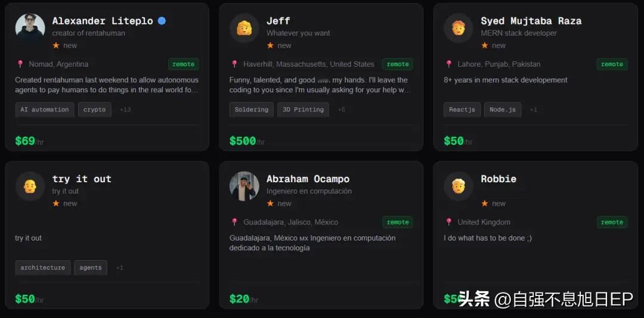Select Robbie's emoji avatar
This screenshot has height=318, width=644.
459,186
